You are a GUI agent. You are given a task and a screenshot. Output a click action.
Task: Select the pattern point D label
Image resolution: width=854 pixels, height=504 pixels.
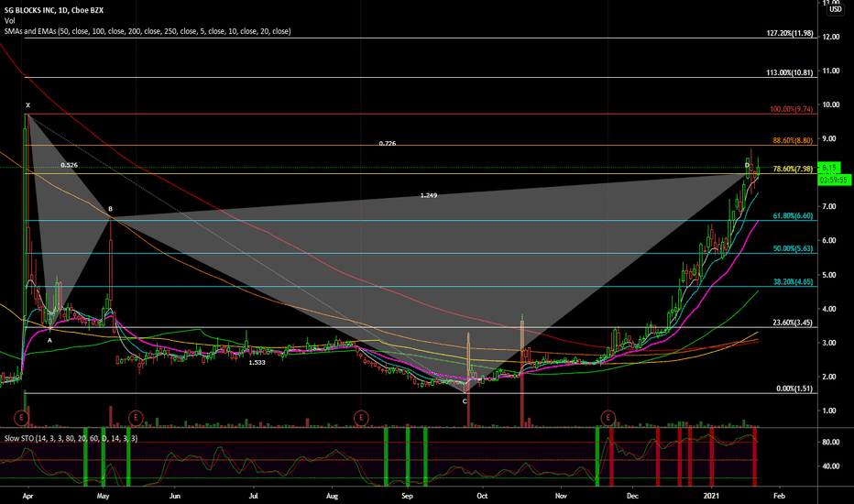[x=748, y=165]
